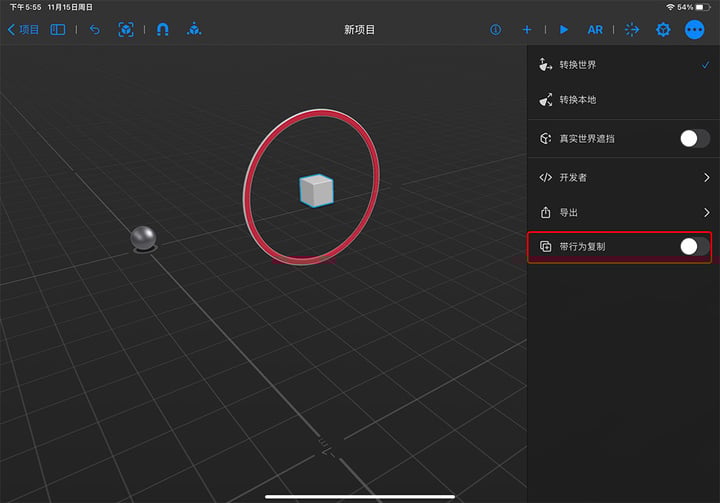Tap the Wi-Fi icon in status bar

pos(670,7)
